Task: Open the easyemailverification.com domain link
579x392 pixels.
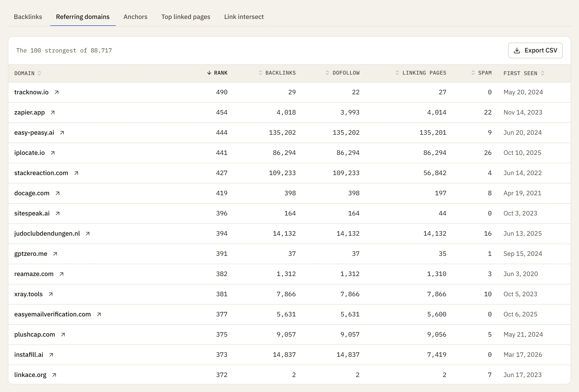Action: [x=53, y=314]
